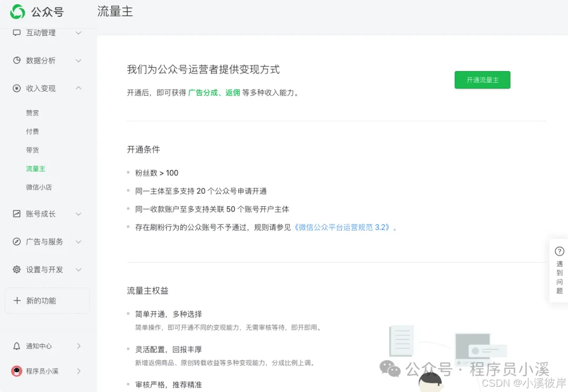Open the 广告与服务 menu label
Image resolution: width=568 pixels, height=392 pixels.
45,242
